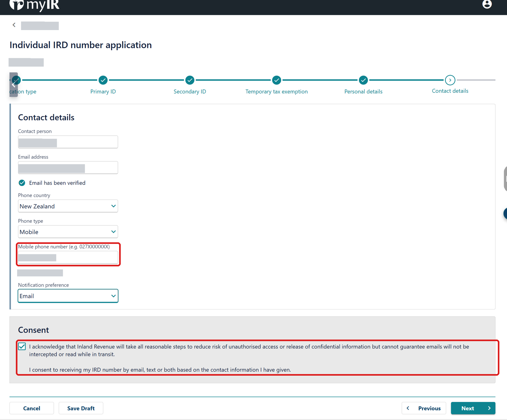Viewport: 507px width, 420px height.
Task: Click the 'Individual IRD number application' heading
Action: [x=80, y=45]
